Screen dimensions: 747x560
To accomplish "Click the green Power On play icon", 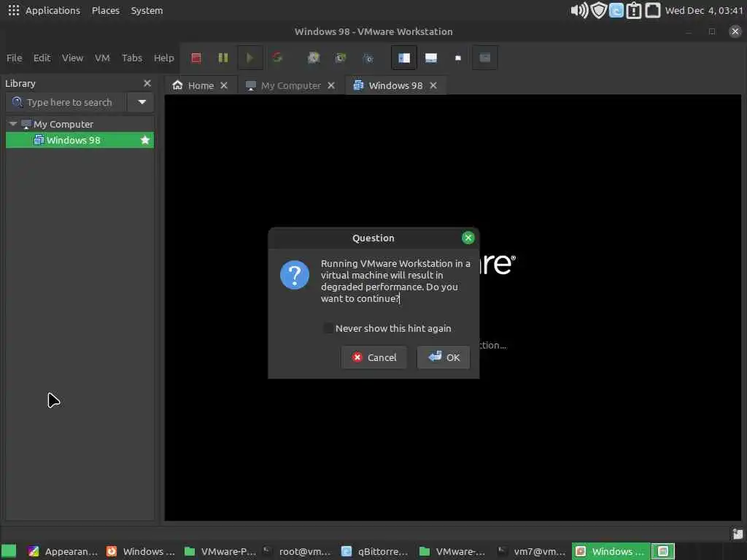I will pos(249,58).
